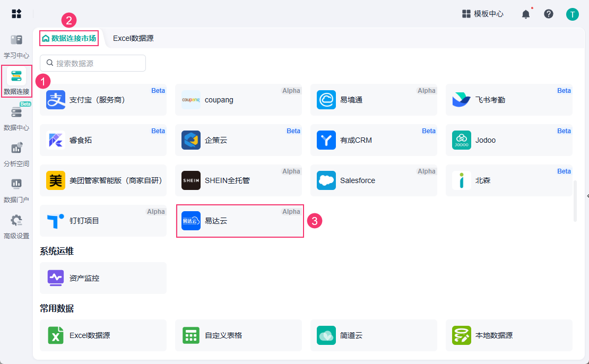
Task: Select the 资产监控 label text
Action: (x=84, y=278)
